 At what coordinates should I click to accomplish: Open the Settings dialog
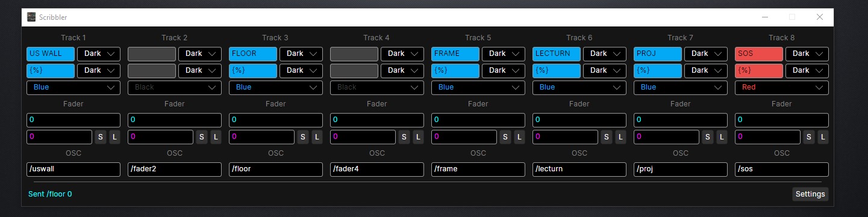[x=810, y=194]
